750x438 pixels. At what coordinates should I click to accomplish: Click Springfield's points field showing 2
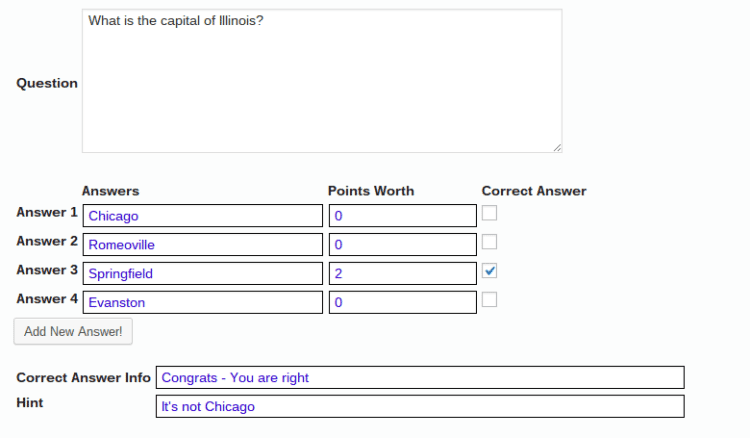coord(402,273)
